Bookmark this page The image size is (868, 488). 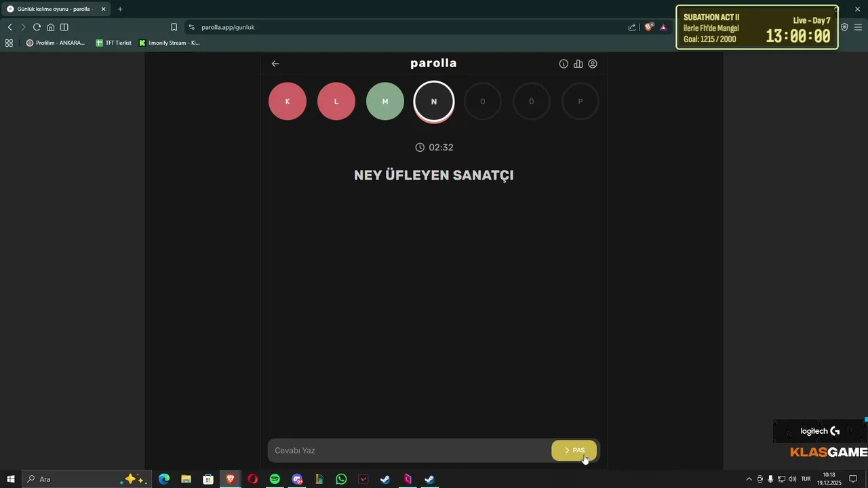[x=174, y=27]
